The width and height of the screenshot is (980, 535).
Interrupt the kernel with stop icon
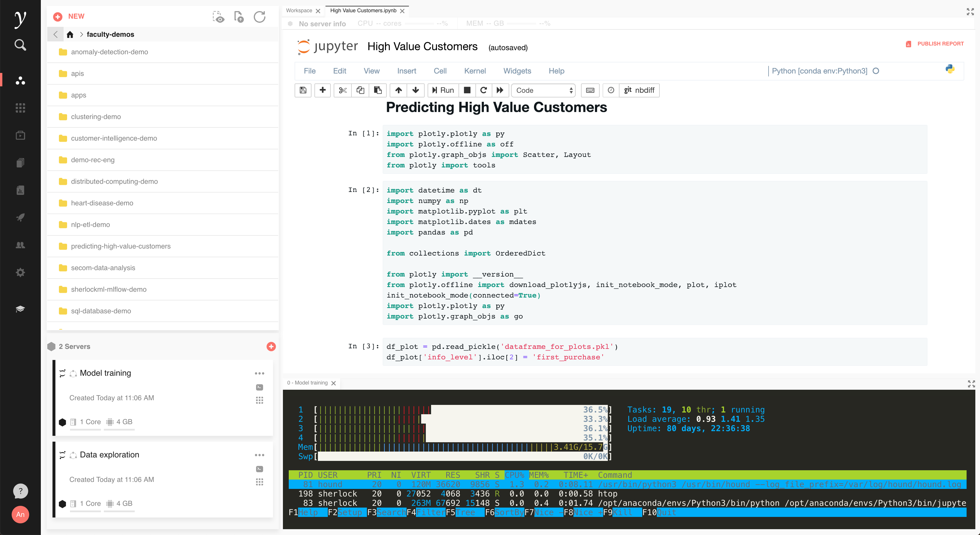tap(467, 90)
